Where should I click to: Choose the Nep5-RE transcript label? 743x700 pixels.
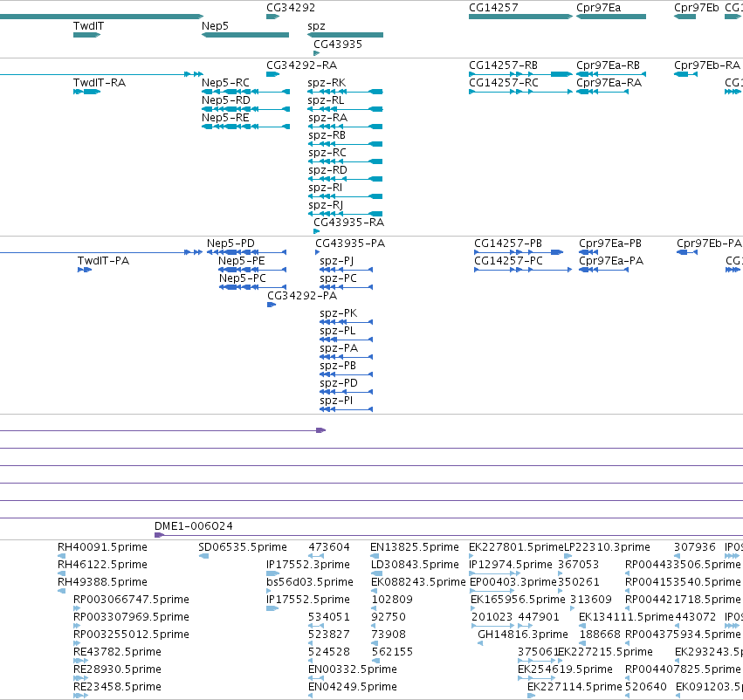225,118
